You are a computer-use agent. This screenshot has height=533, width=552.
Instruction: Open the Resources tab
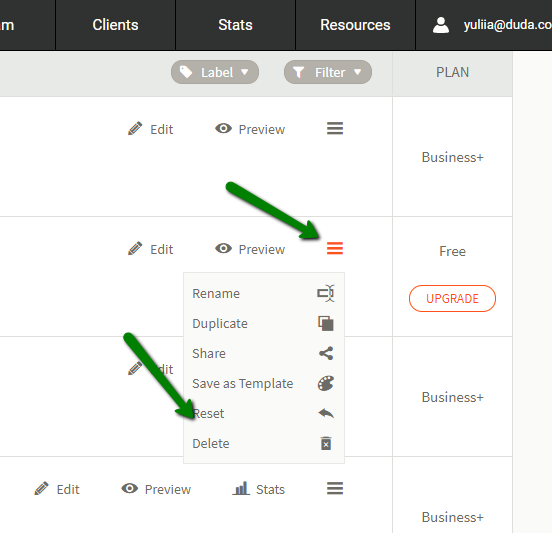tap(355, 25)
